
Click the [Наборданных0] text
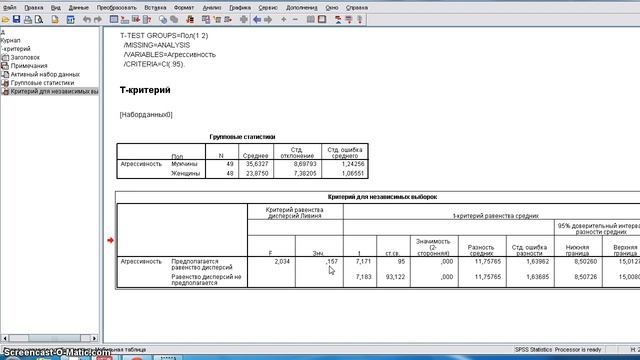tap(146, 115)
